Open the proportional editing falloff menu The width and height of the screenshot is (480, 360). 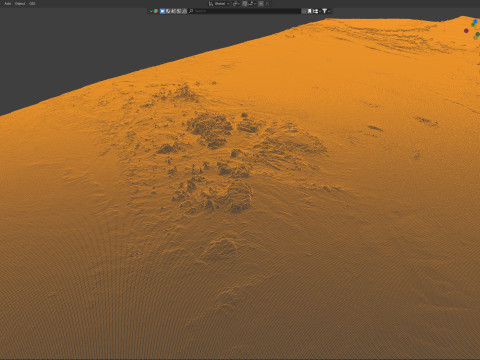[x=267, y=4]
